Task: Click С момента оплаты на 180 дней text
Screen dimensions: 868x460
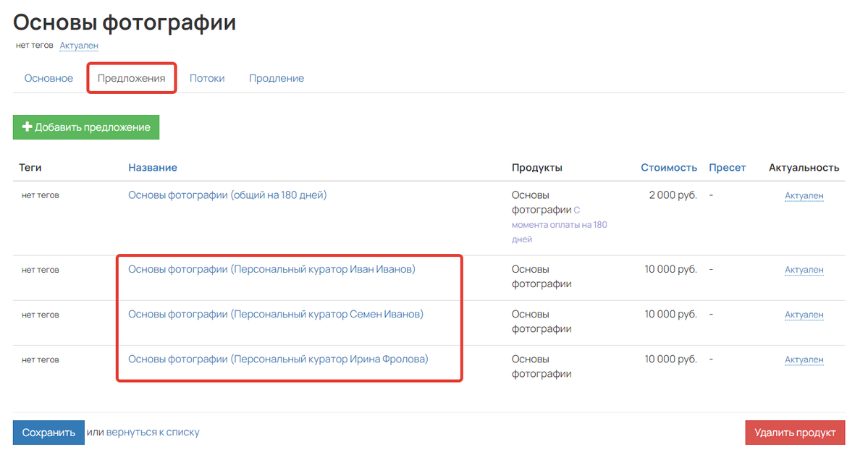Action: tap(559, 225)
